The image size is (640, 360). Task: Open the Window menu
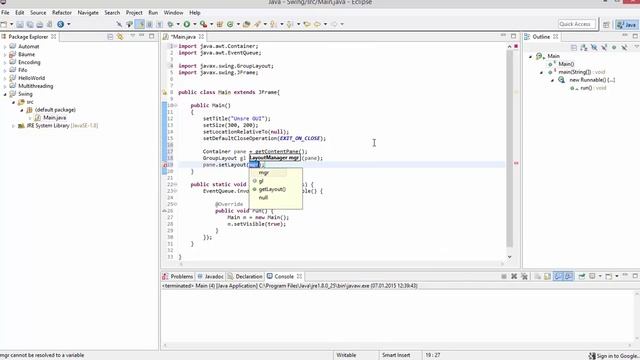coord(173,13)
